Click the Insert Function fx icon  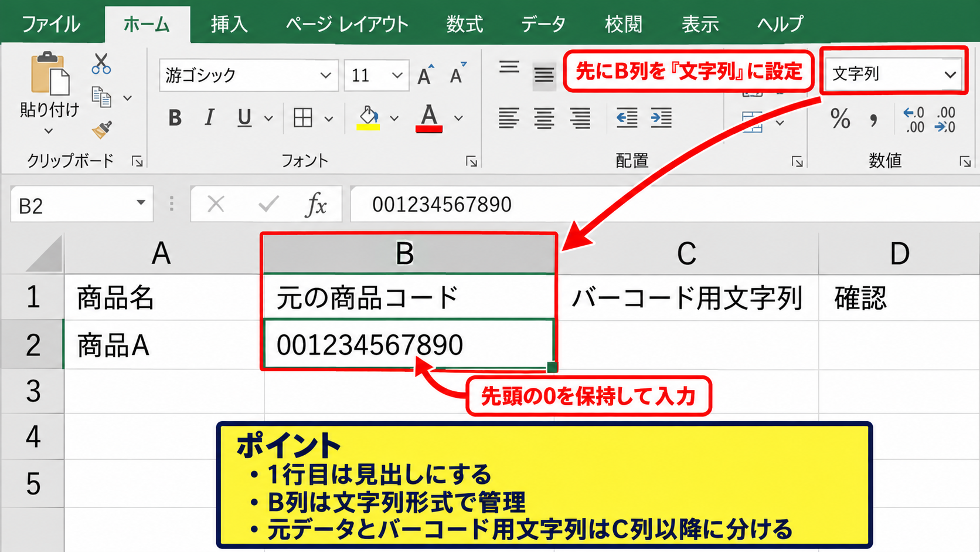coord(317,204)
